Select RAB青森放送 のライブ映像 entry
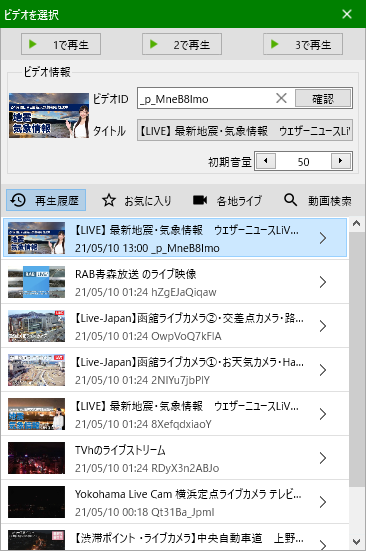Screen dimensions: 366x551 [x=175, y=282]
